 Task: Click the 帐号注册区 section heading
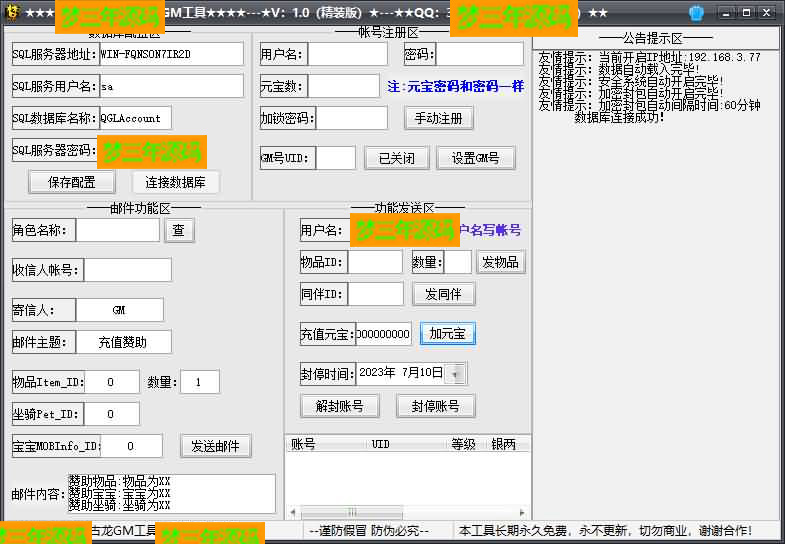pos(388,33)
